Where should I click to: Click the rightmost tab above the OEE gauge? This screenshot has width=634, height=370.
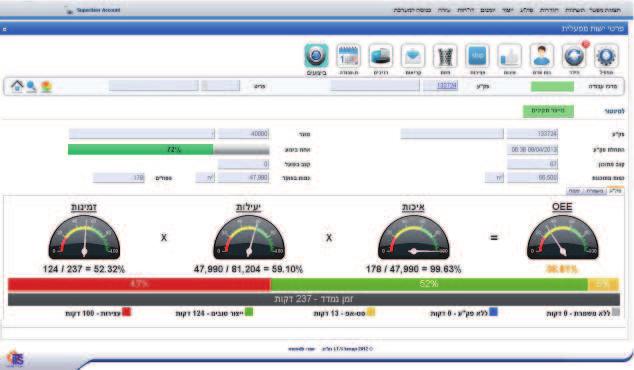point(615,191)
